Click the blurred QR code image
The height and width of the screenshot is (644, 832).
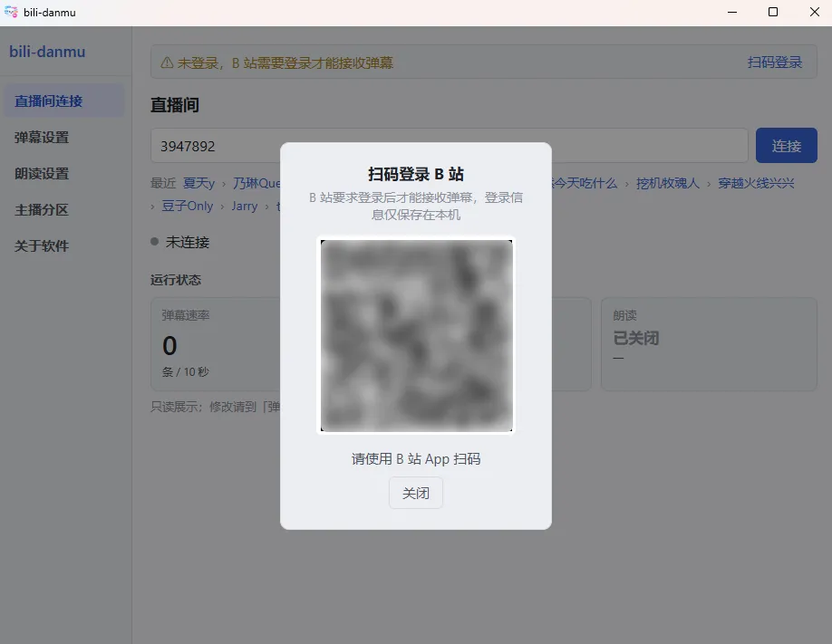[416, 335]
